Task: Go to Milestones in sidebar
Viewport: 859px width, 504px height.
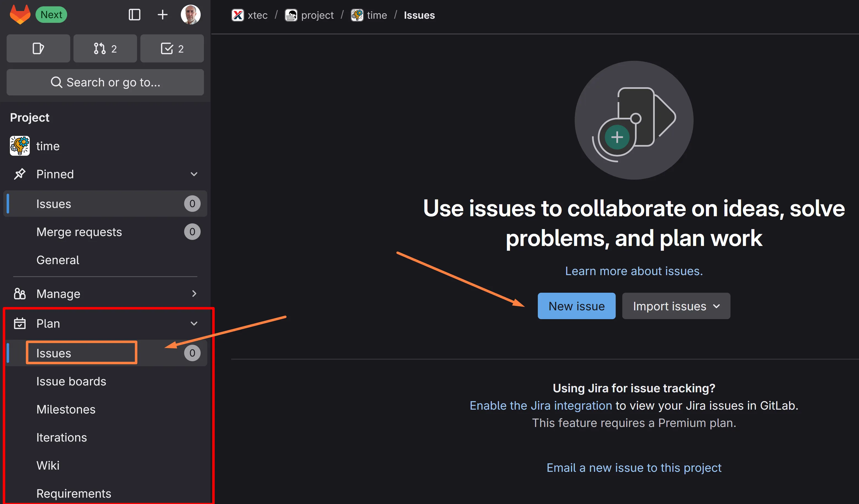Action: [x=66, y=409]
